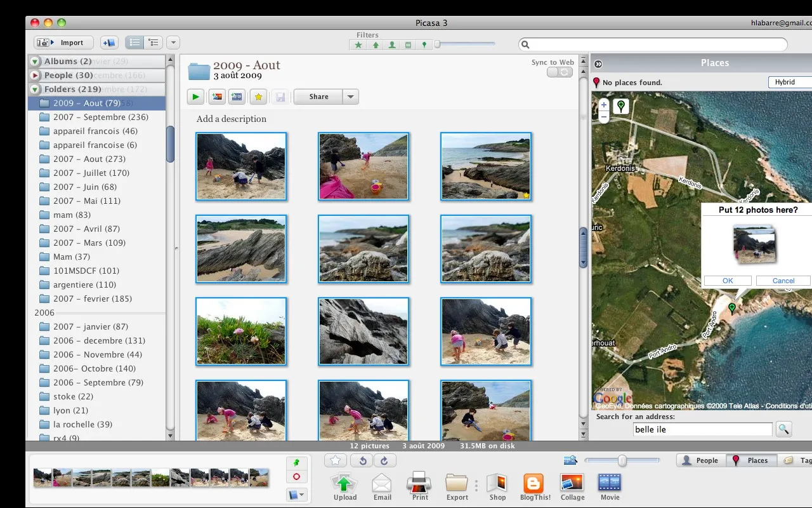Star the photos using the yellow star button

point(258,97)
